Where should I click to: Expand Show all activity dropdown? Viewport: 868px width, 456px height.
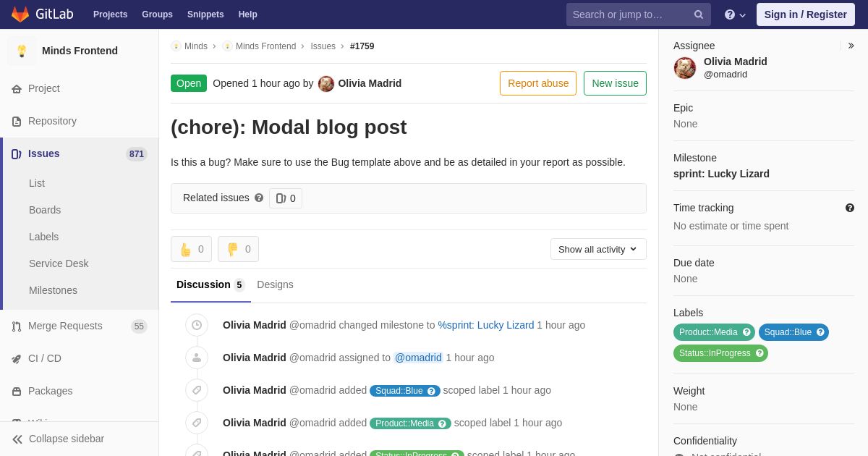point(598,249)
